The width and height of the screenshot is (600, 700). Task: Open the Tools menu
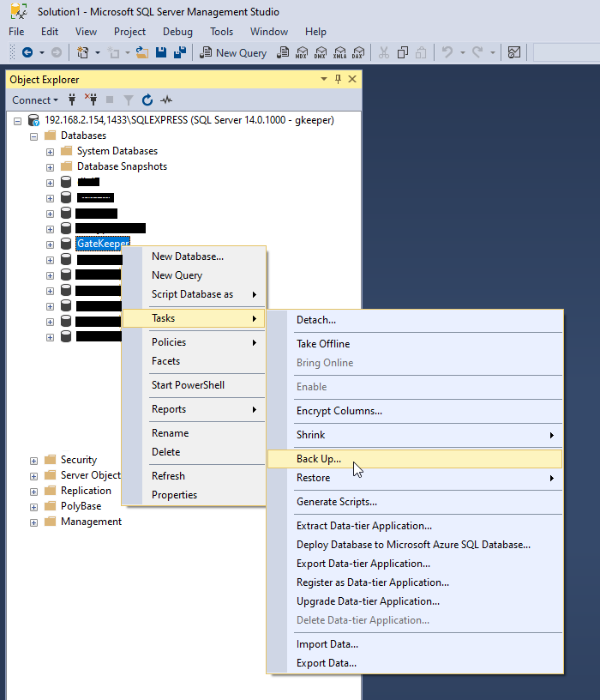click(222, 32)
